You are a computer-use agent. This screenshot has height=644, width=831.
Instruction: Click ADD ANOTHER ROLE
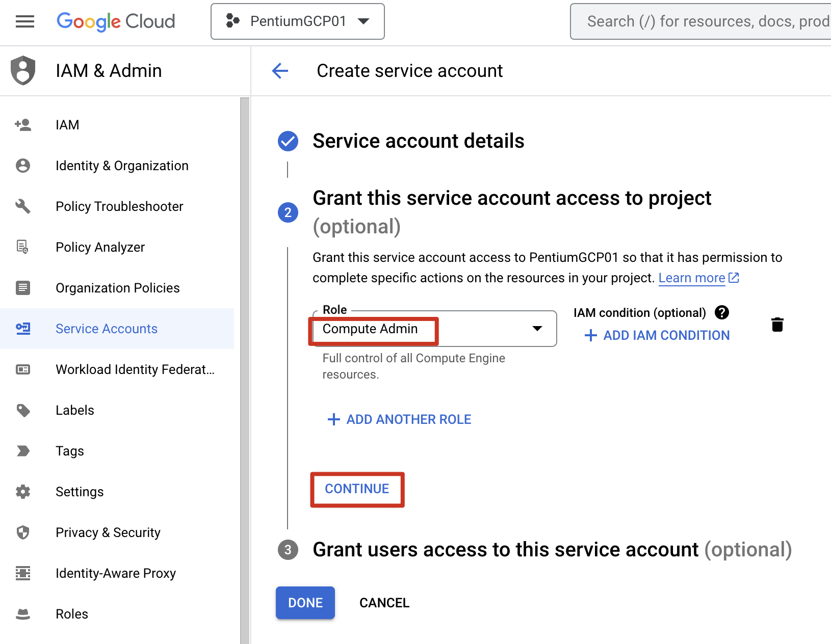tap(399, 419)
